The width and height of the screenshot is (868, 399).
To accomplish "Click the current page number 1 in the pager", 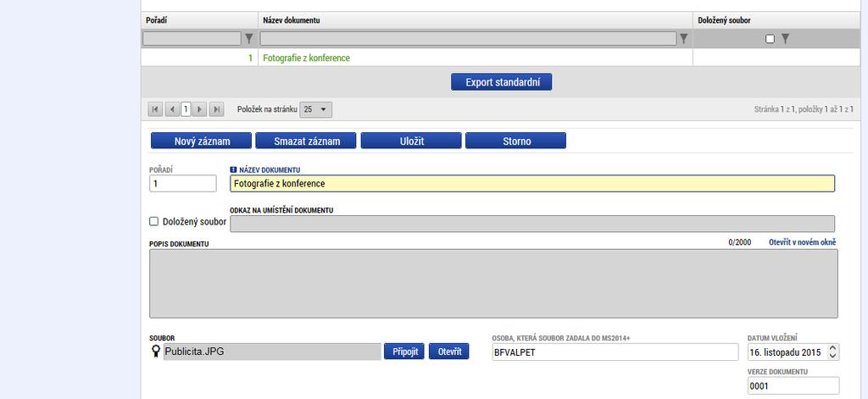I will tap(186, 109).
